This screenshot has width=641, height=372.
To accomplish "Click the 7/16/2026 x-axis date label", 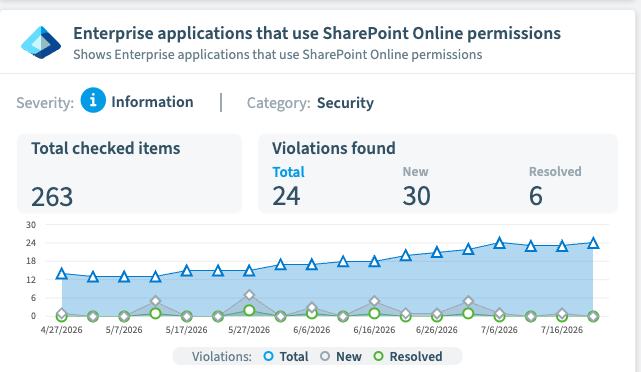I will point(562,330).
